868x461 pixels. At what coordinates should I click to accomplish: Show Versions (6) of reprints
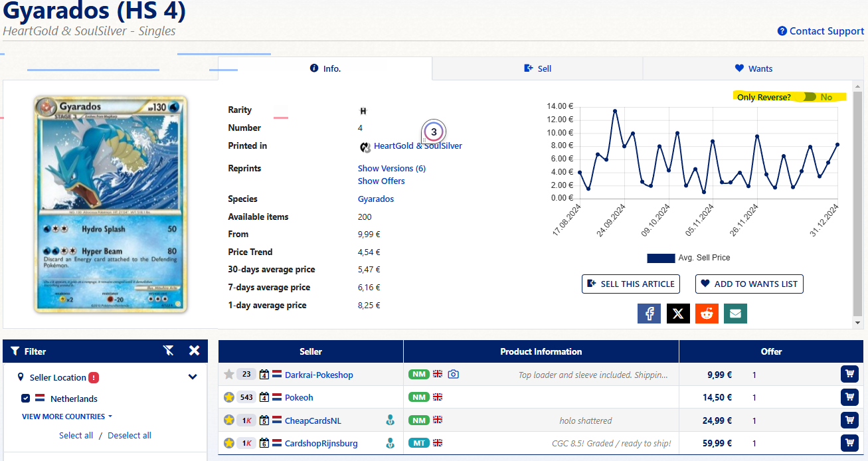pos(392,168)
